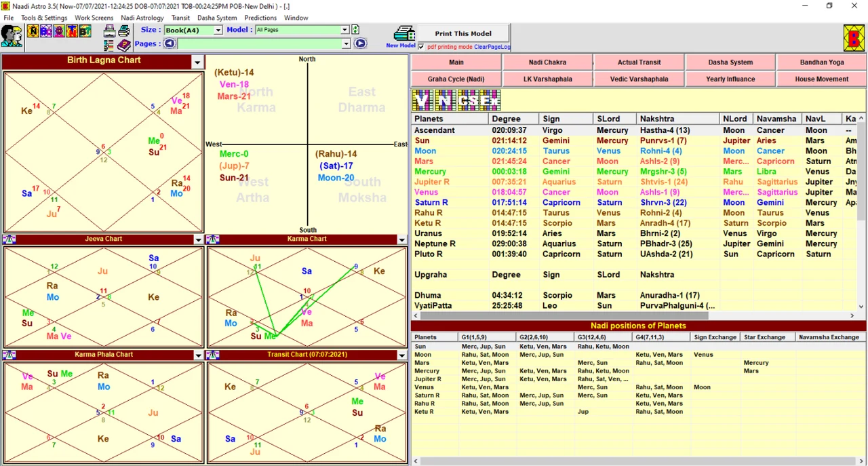Toggle the pdf printing mode checkbox
Viewport: 868px width, 466px height.
(x=421, y=47)
